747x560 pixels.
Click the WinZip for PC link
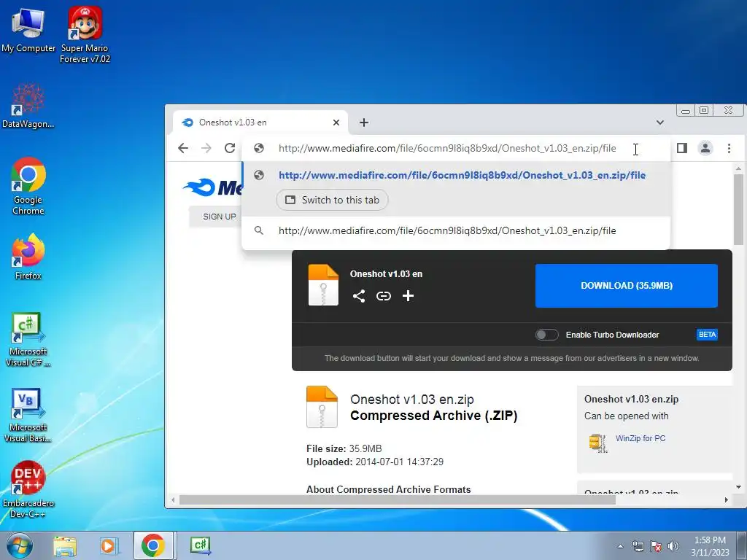point(640,438)
